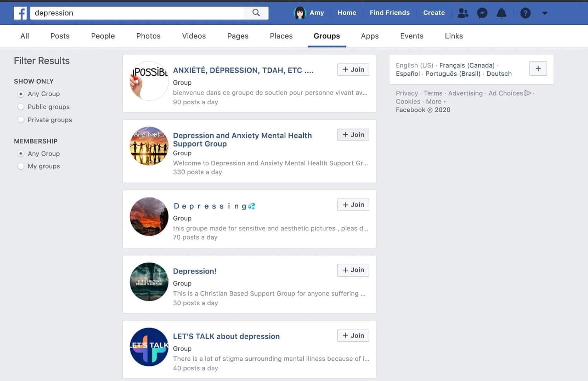Open LET'S TALK about depression group link

point(226,336)
